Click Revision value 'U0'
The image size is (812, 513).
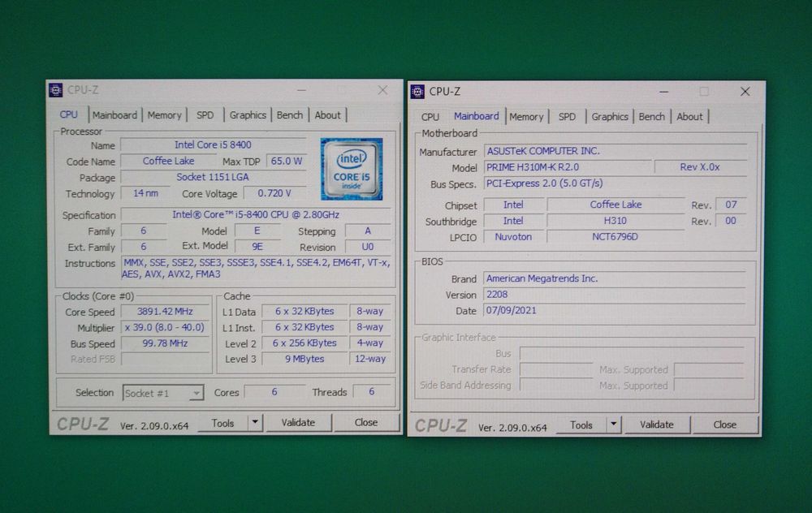368,247
